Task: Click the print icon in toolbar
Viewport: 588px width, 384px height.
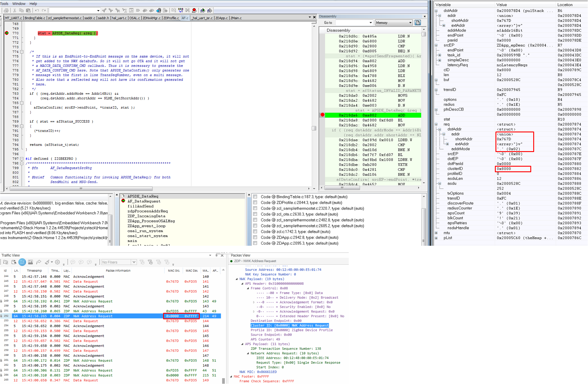Action: tap(6, 11)
